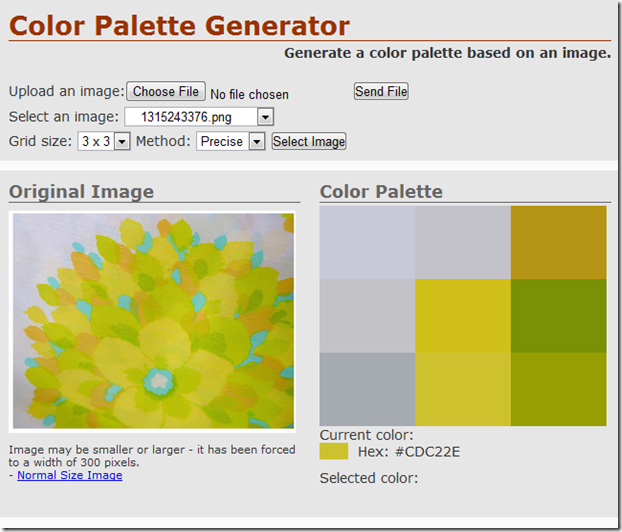Click the Current color preview swatch

coord(334,452)
